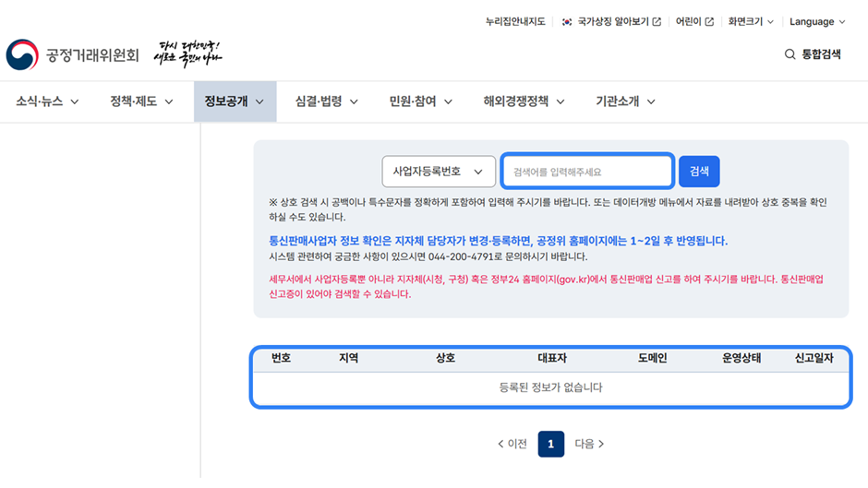
Task: Open the Language dropdown
Action: 817,21
